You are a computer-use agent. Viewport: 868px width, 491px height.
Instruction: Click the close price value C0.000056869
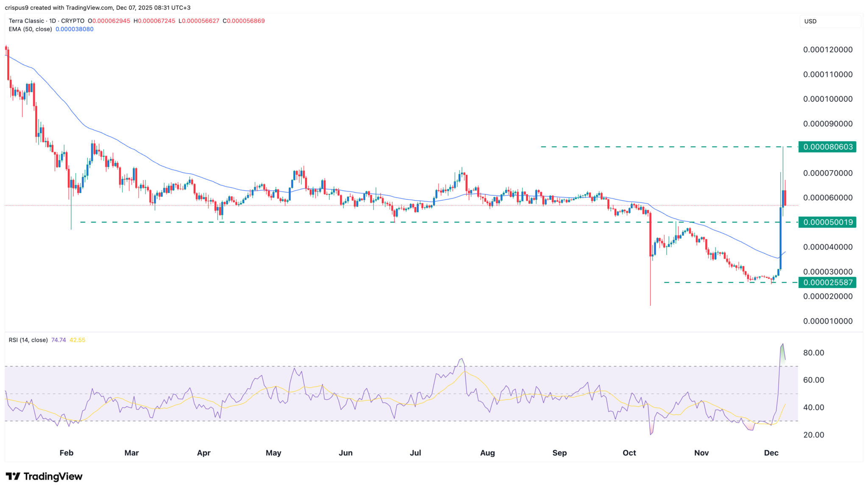[x=244, y=21]
